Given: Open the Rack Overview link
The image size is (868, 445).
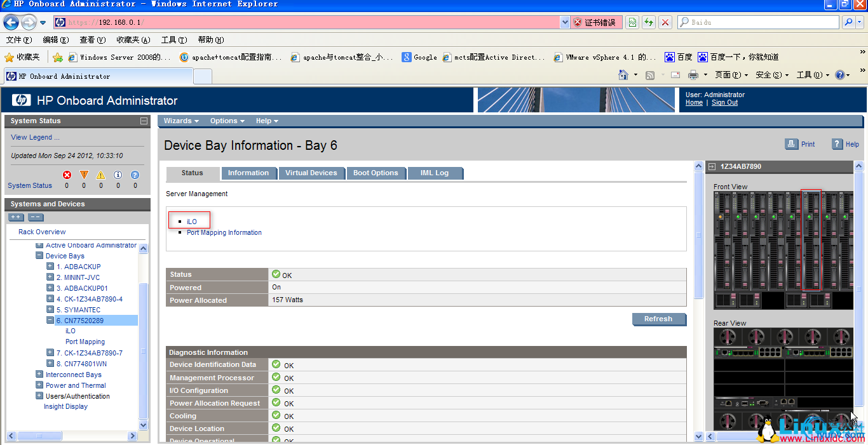Looking at the screenshot, I should point(42,232).
